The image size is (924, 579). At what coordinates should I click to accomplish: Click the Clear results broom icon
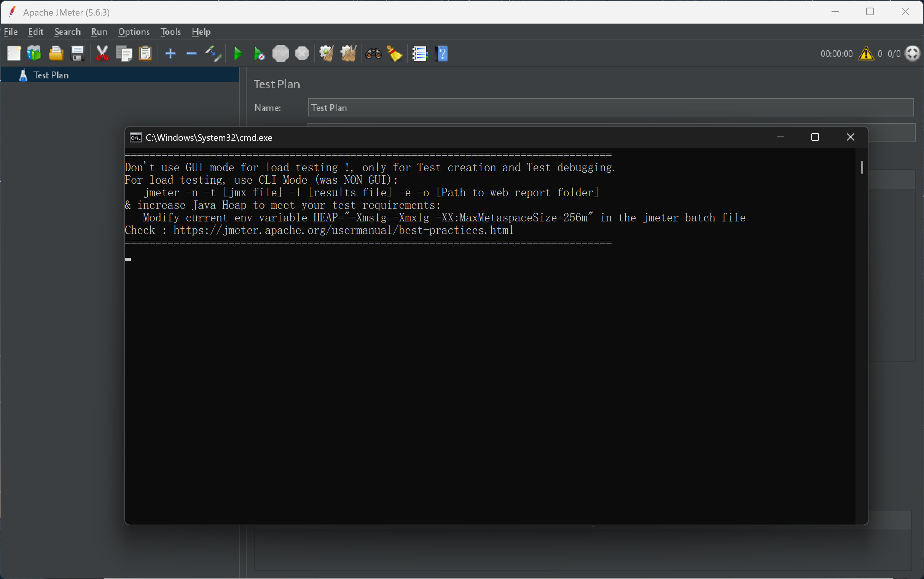[x=327, y=54]
